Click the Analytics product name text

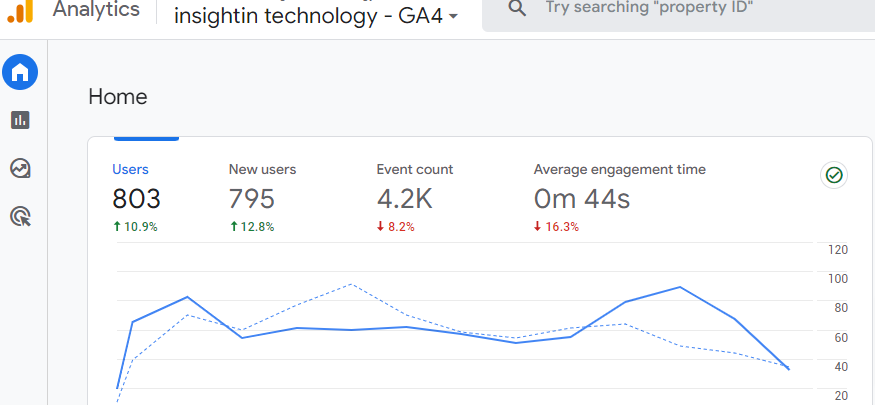pyautogui.click(x=96, y=10)
